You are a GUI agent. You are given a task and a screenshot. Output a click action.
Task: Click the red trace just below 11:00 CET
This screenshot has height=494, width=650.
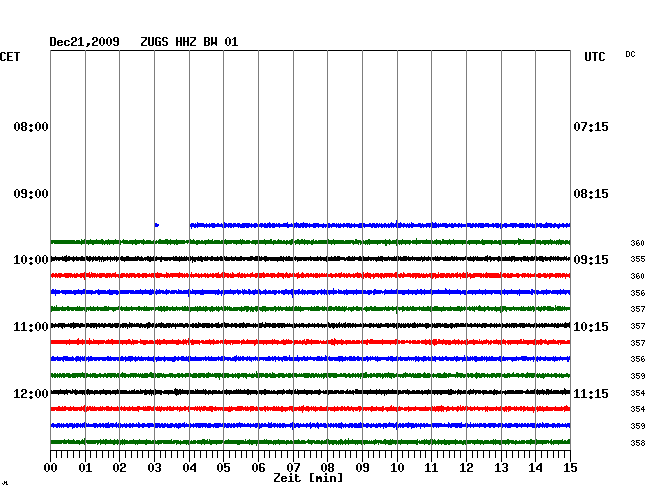pos(310,342)
